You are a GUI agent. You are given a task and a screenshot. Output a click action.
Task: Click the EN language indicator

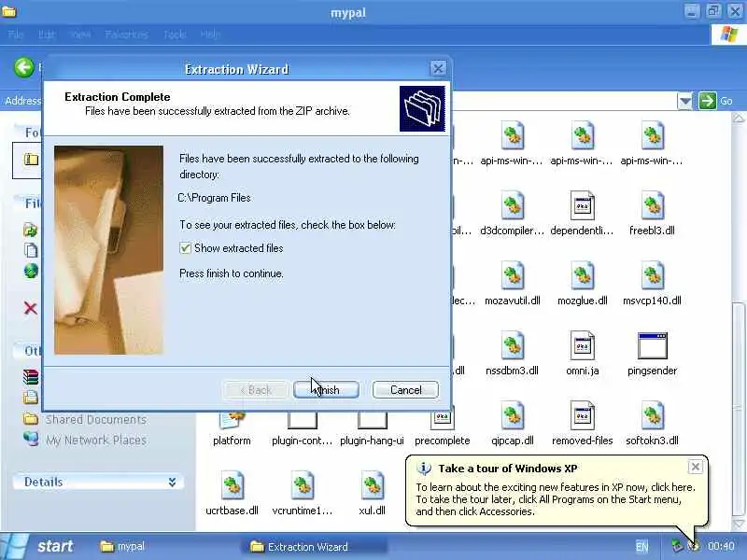click(x=641, y=547)
